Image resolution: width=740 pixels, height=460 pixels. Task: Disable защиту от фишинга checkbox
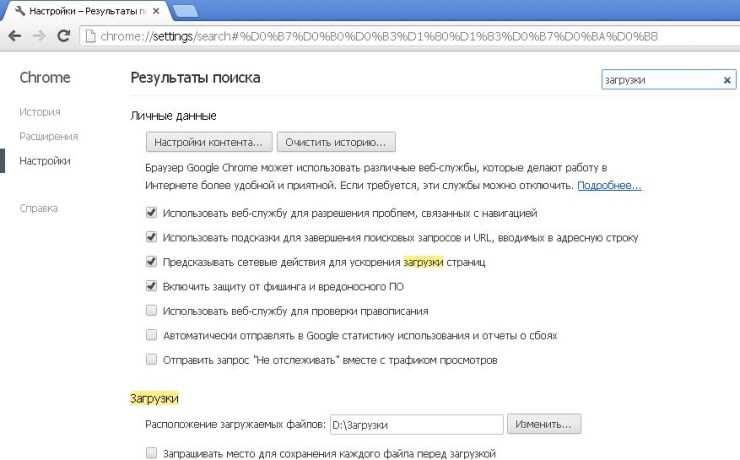pyautogui.click(x=151, y=286)
